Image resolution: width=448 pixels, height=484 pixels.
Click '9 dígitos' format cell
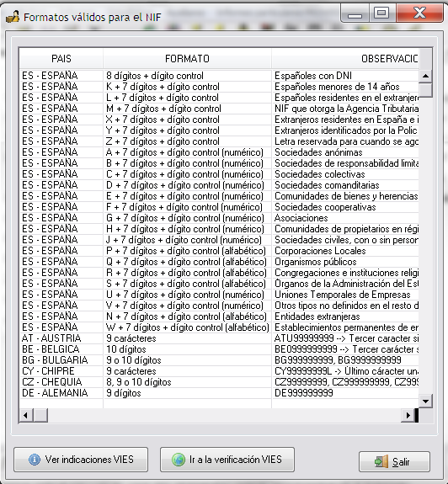click(188, 393)
